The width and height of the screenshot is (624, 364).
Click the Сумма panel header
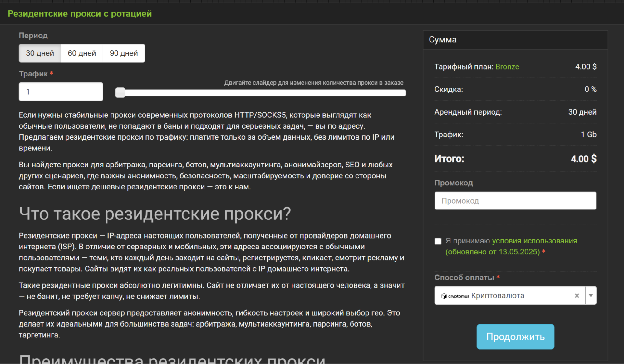[443, 40]
